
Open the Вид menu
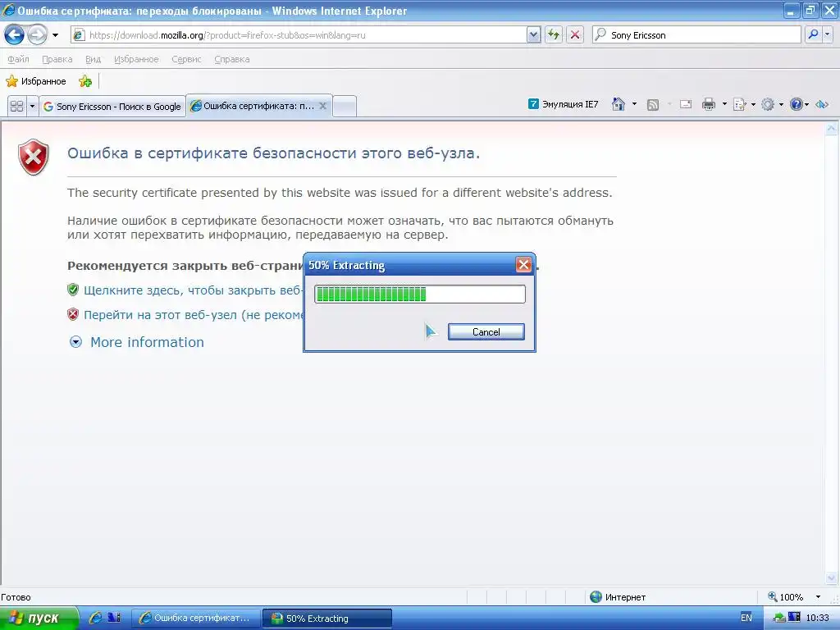pyautogui.click(x=94, y=59)
